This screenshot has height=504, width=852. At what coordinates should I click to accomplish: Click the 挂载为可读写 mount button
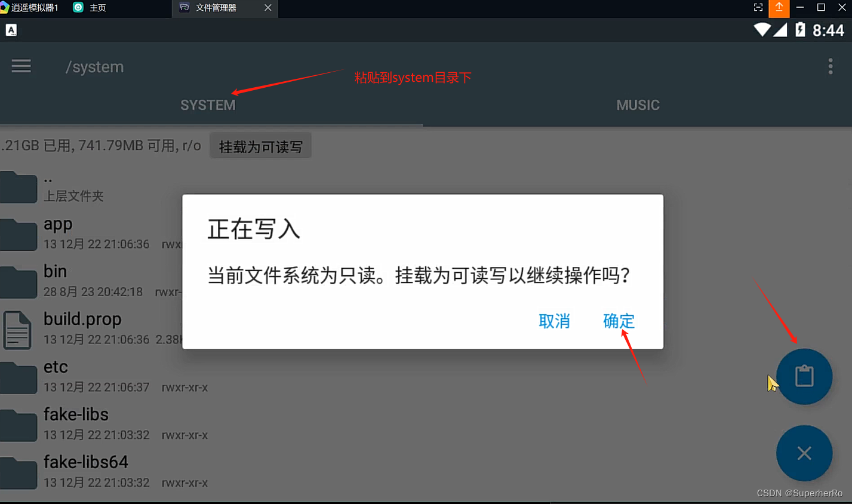pyautogui.click(x=260, y=146)
